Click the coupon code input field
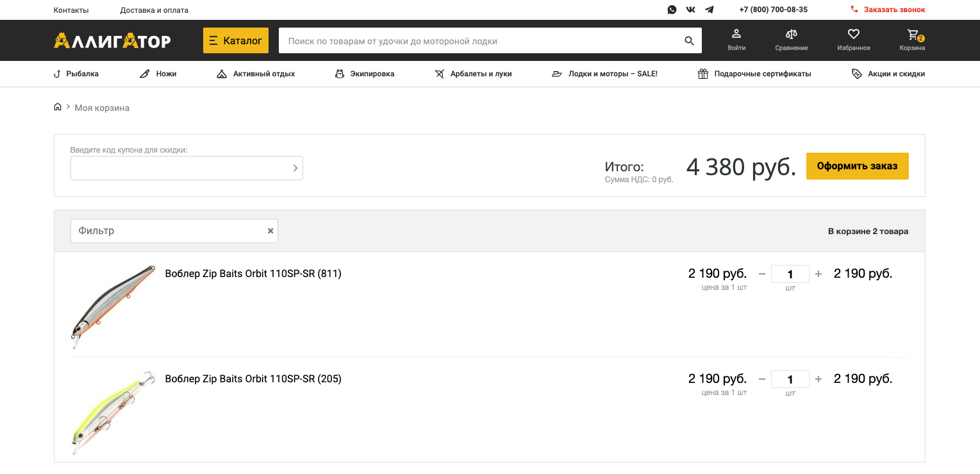This screenshot has height=474, width=980. (x=179, y=168)
